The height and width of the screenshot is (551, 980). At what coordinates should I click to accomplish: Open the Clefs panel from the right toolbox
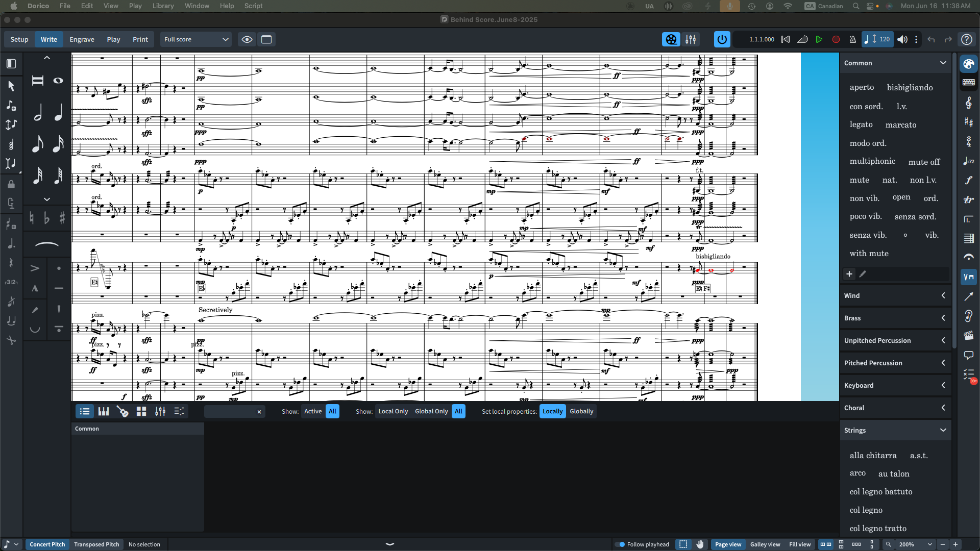pyautogui.click(x=968, y=103)
